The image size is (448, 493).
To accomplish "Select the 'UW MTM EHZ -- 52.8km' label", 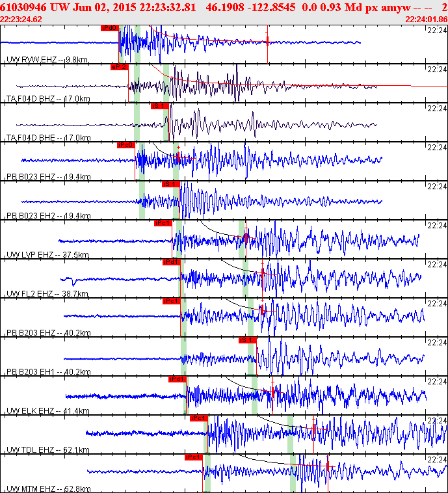I will pyautogui.click(x=48, y=488).
